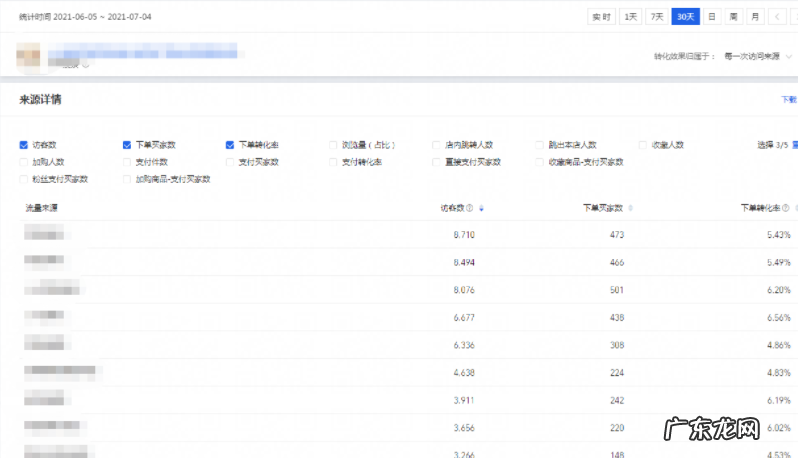Enable the 支付件数 checkbox
Image resolution: width=798 pixels, height=458 pixels.
coord(127,162)
